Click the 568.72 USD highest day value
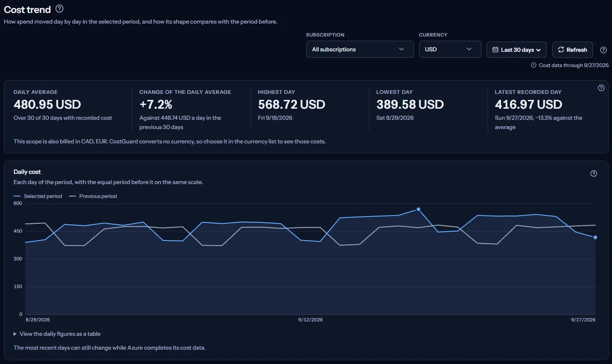 point(291,105)
